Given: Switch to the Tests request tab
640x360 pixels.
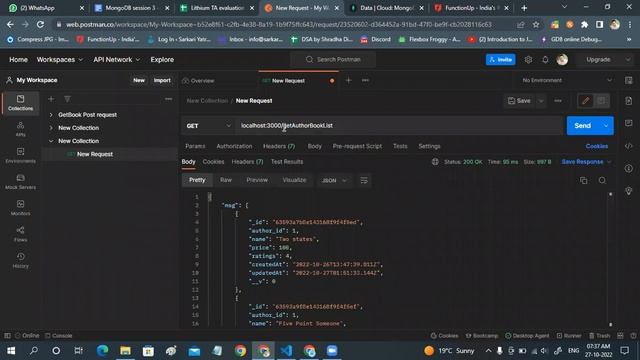Looking at the screenshot, I should click(x=400, y=146).
